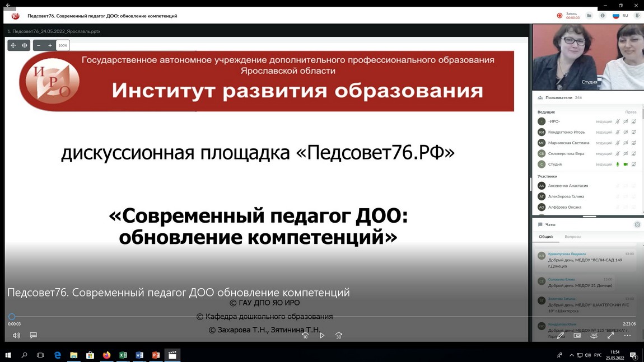Image resolution: width=644 pixels, height=362 pixels.
Task: Launch Microsoft Edge from taskbar
Action: pyautogui.click(x=57, y=355)
